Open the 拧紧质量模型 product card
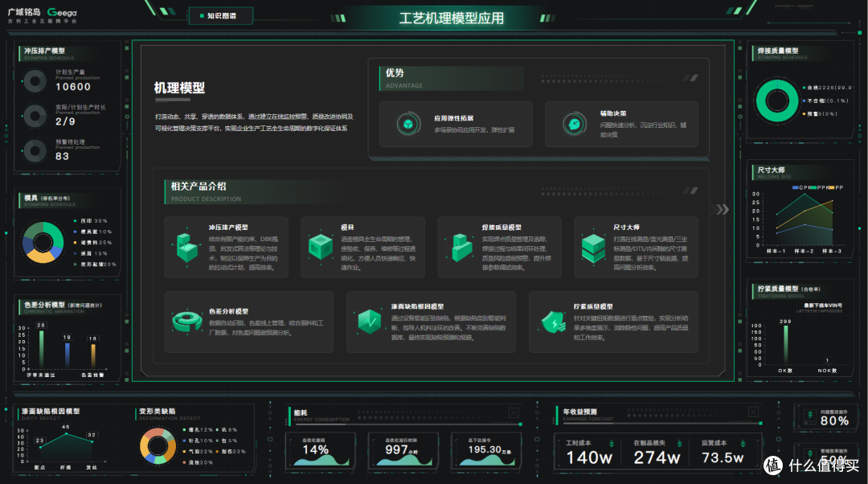 613,322
